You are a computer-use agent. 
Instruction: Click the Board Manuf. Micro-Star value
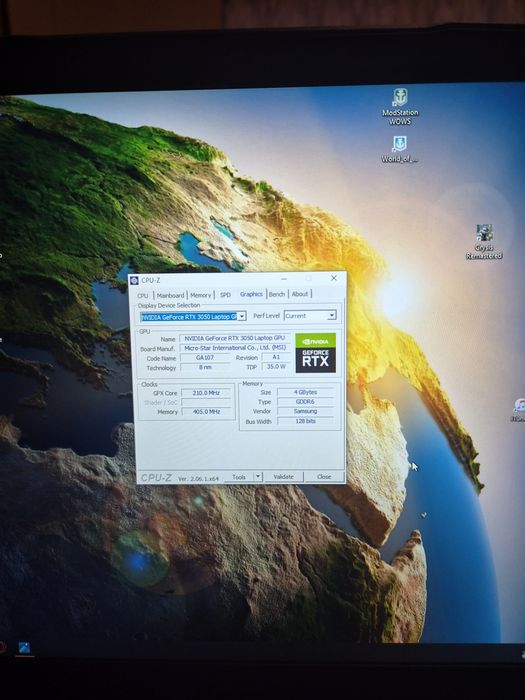235,348
